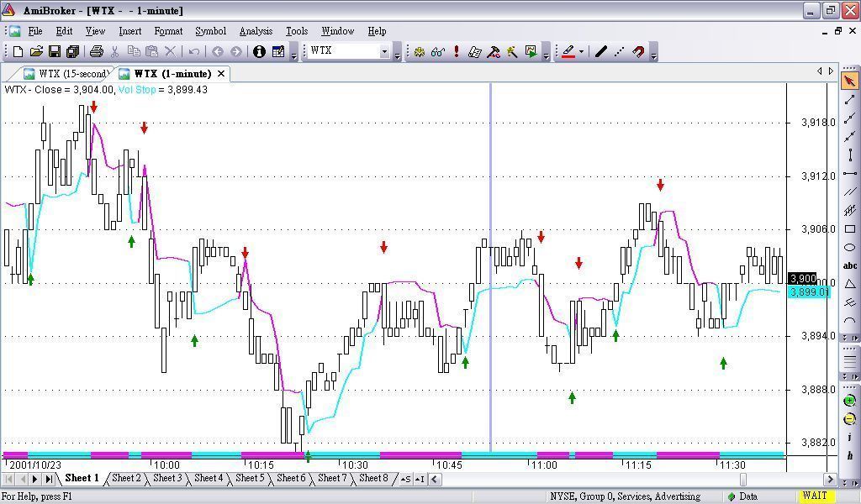
Task: Open the Symbol menu
Action: pyautogui.click(x=211, y=31)
